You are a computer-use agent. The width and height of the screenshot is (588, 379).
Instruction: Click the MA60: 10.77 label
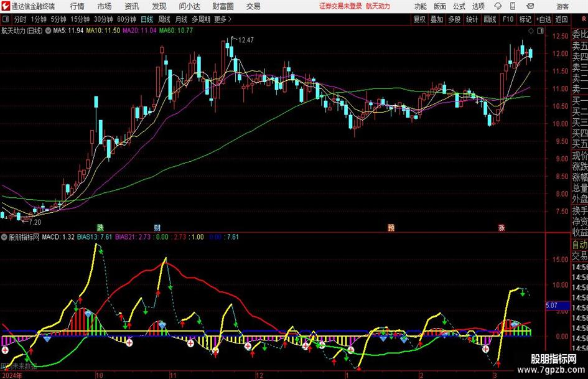[x=176, y=30]
